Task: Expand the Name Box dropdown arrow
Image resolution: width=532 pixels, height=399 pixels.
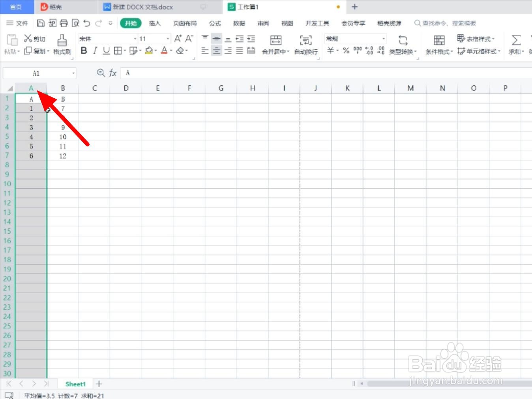Action: 73,73
